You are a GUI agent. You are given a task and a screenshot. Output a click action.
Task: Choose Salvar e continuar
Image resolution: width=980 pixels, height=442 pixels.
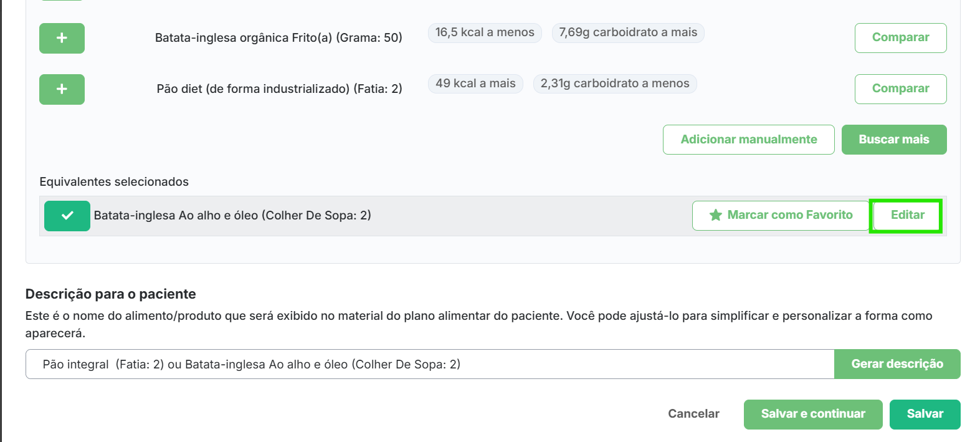[x=812, y=414]
